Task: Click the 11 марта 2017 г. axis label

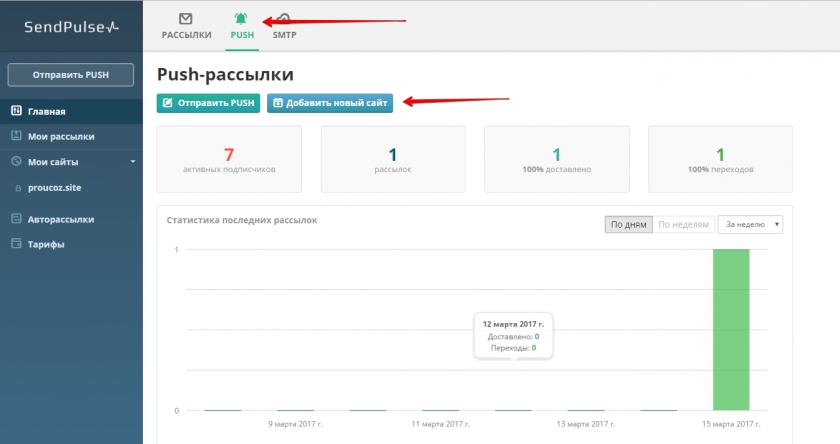Action: click(440, 424)
